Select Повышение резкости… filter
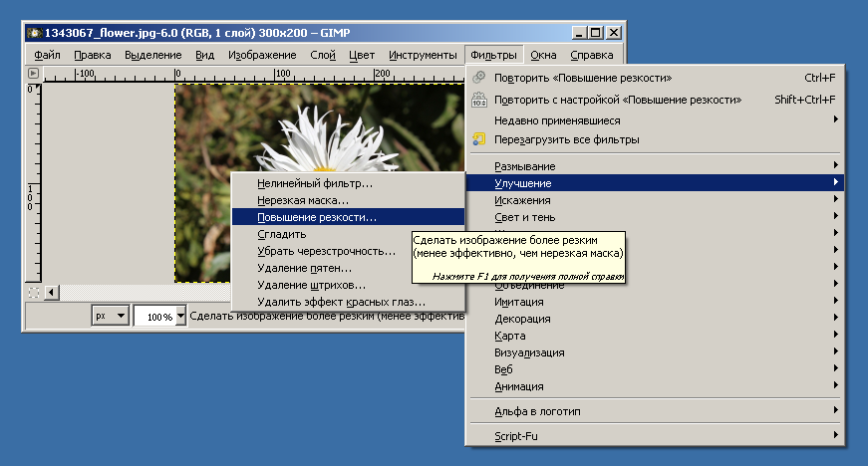Screen dimensions: 868x466 pyautogui.click(x=348, y=217)
